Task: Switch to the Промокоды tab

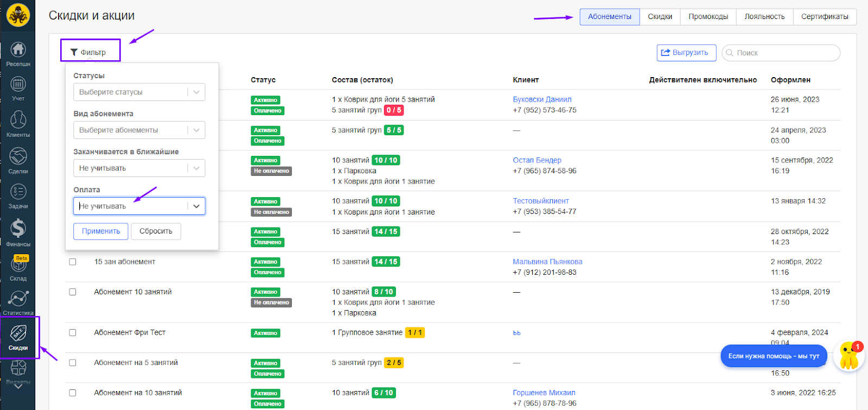Action: pyautogui.click(x=708, y=17)
